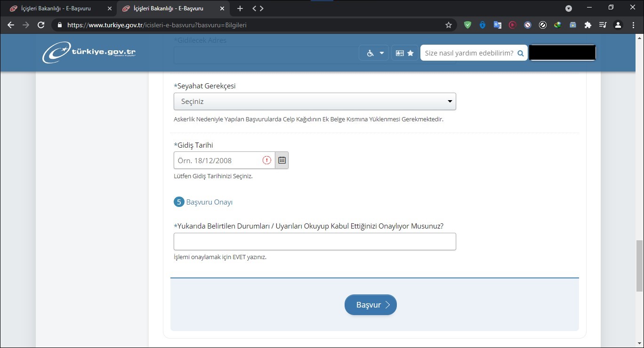
Task: Switch to the first İçişleri Bakanlığı tab
Action: point(56,8)
